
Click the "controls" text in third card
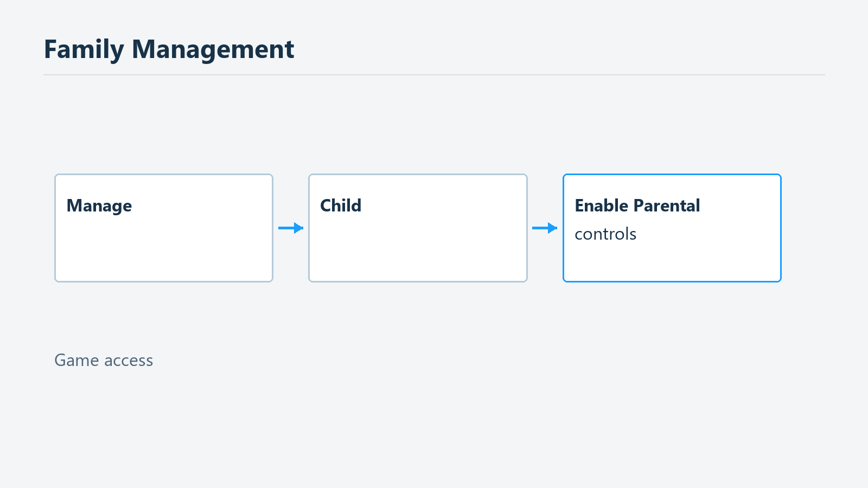pyautogui.click(x=605, y=234)
